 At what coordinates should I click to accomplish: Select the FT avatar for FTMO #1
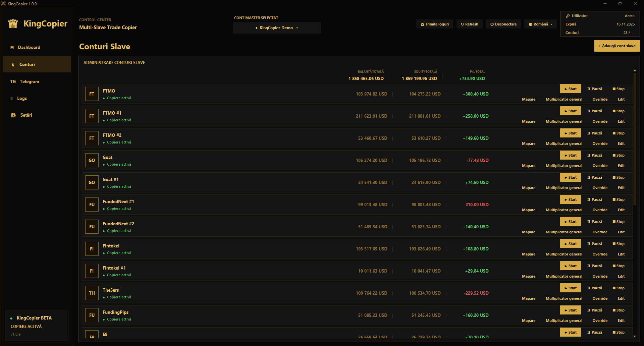[92, 116]
